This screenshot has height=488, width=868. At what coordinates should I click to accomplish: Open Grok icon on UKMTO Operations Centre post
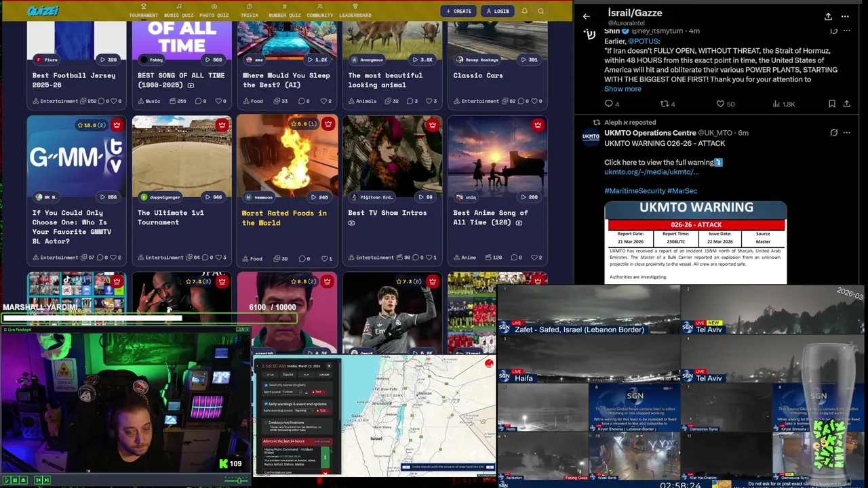pos(833,133)
